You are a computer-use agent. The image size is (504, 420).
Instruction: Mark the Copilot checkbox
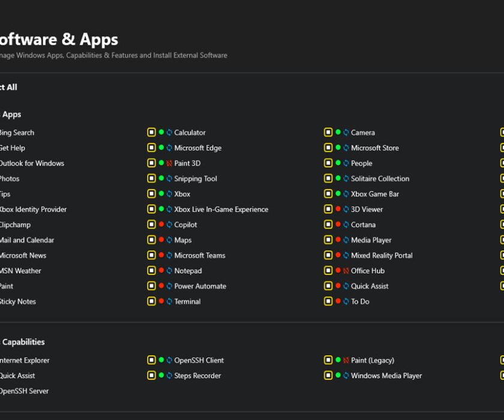(151, 224)
